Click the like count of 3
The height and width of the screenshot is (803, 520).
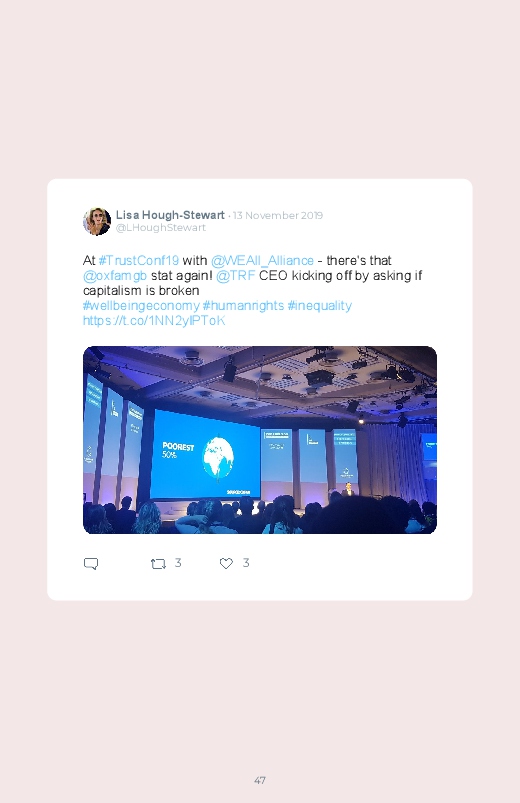[x=246, y=563]
